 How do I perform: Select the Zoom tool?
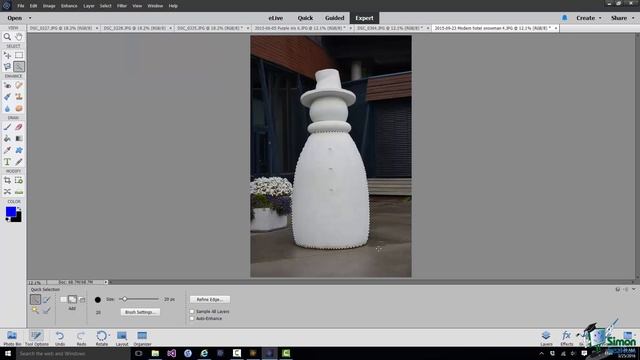[7, 37]
